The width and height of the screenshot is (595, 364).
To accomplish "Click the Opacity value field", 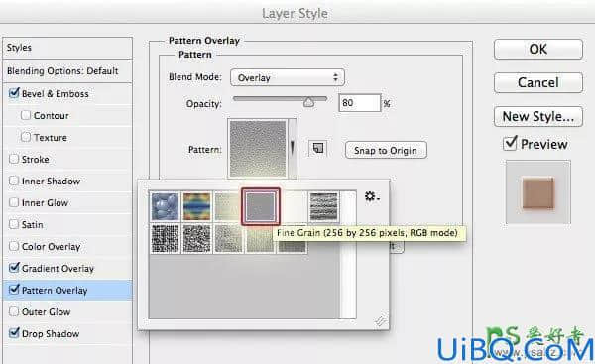I will 359,103.
